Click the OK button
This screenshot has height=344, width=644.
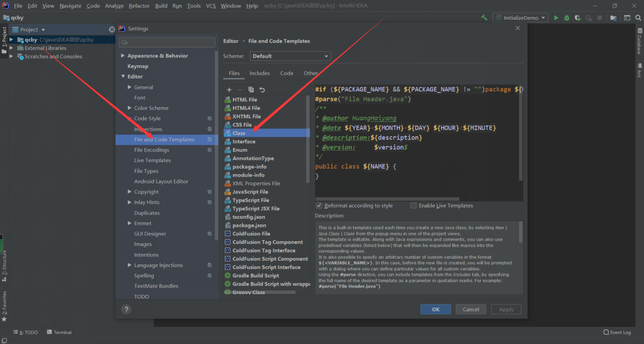point(435,309)
